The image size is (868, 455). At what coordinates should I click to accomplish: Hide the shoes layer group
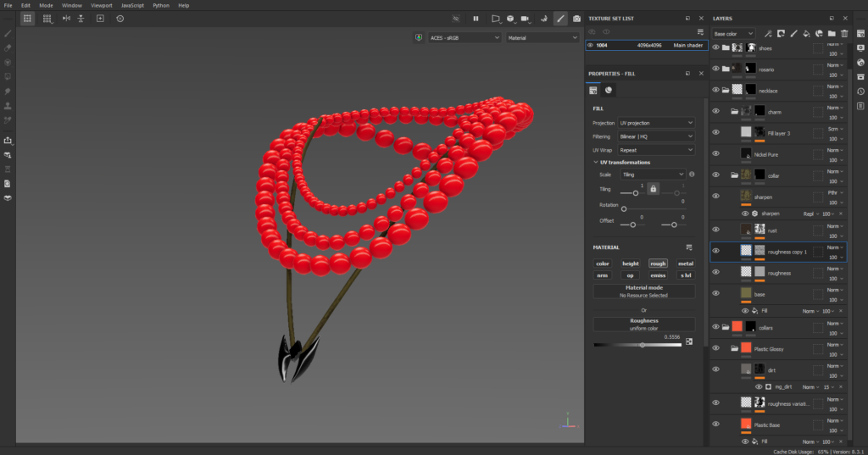pyautogui.click(x=715, y=48)
